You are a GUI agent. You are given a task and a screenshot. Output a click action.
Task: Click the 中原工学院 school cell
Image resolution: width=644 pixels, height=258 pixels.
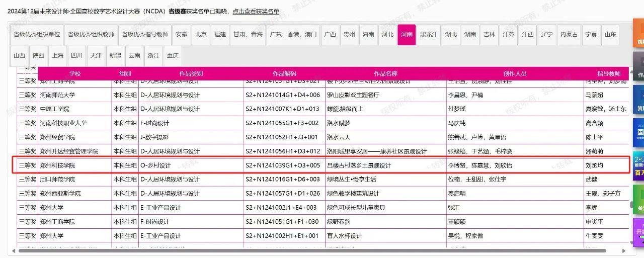(75, 109)
